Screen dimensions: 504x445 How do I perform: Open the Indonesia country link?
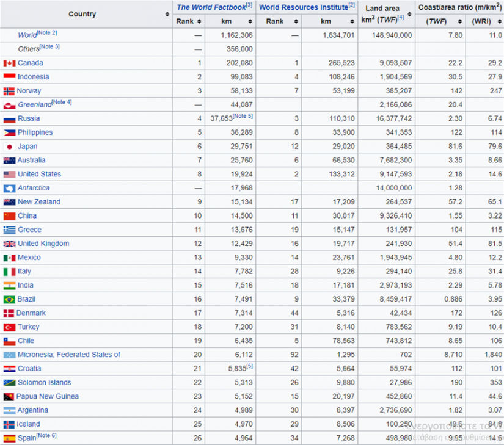pyautogui.click(x=33, y=77)
